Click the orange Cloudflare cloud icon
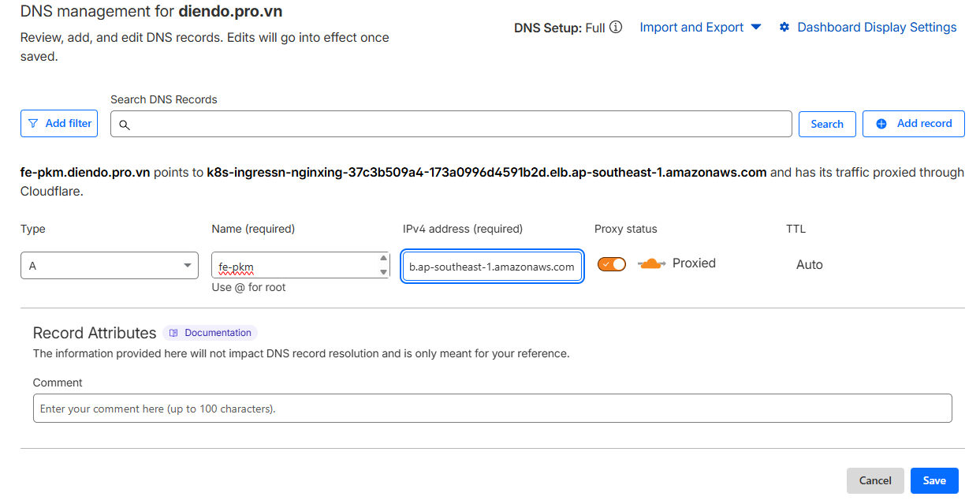This screenshot has width=980, height=504. click(651, 263)
